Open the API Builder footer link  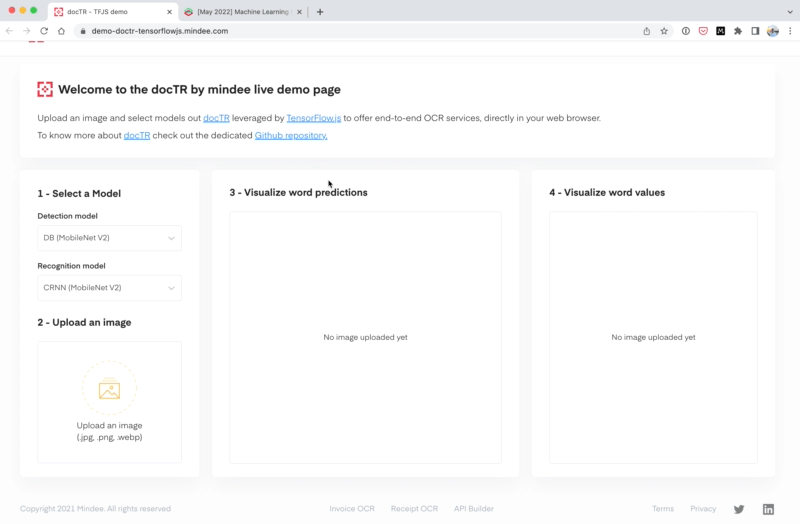point(474,509)
